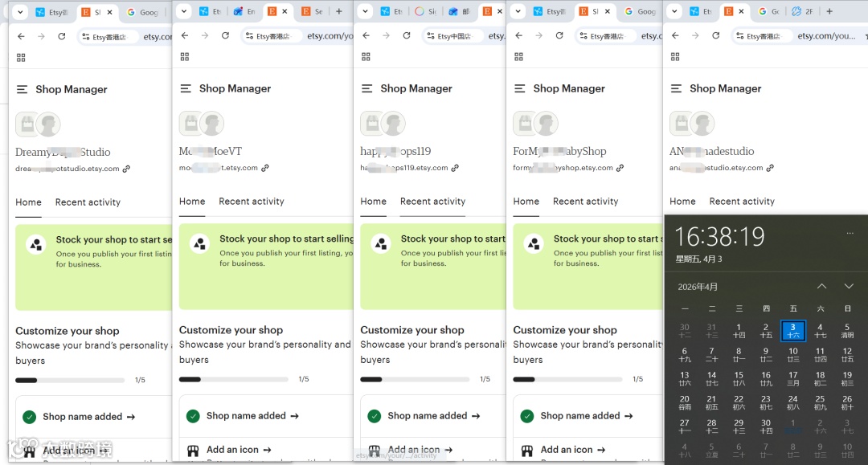Show the previous month using the calendar's up chevron
The width and height of the screenshot is (868, 465).
click(x=821, y=287)
